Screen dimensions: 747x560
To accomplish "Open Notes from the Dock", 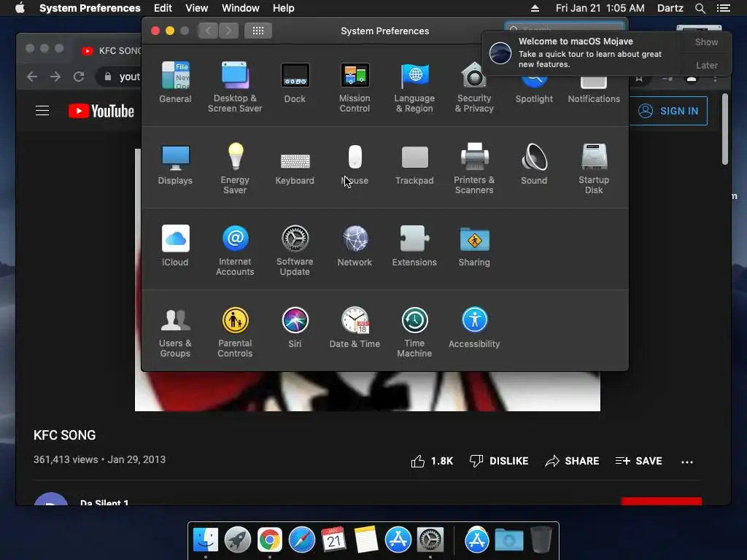I will pos(366,540).
